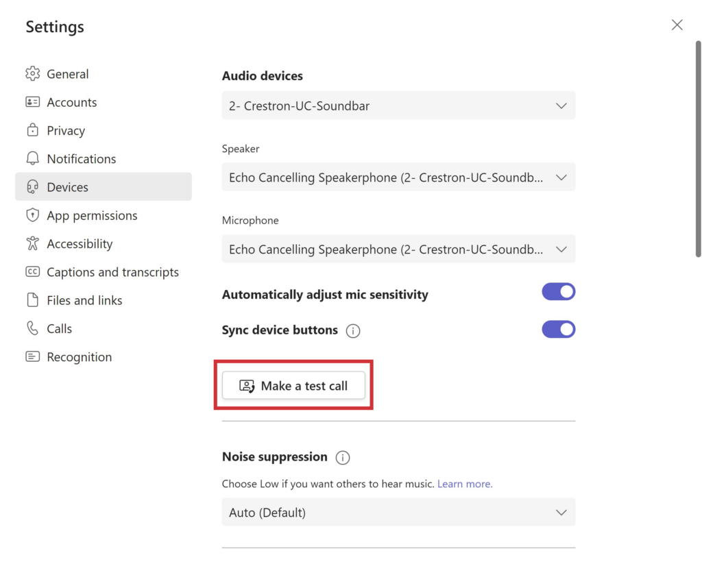Screen dimensions: 702x588
Task: Click the App permissions shield icon
Action: (33, 215)
